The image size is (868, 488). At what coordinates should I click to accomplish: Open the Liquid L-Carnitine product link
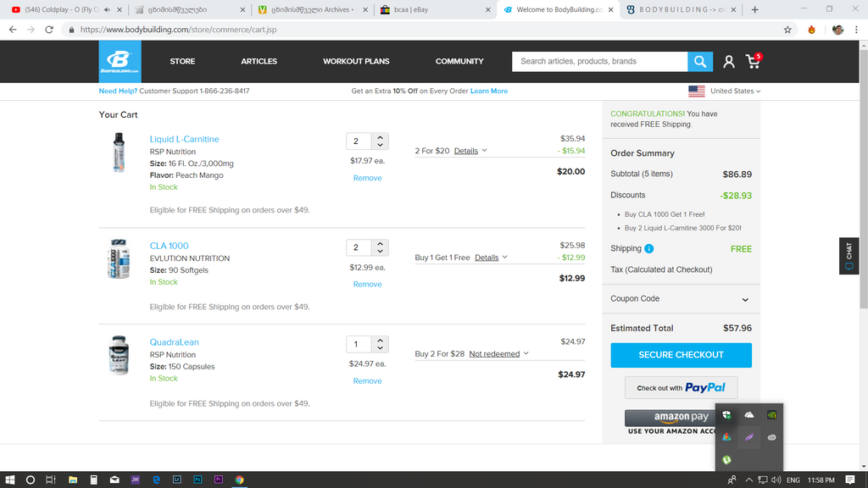(184, 140)
